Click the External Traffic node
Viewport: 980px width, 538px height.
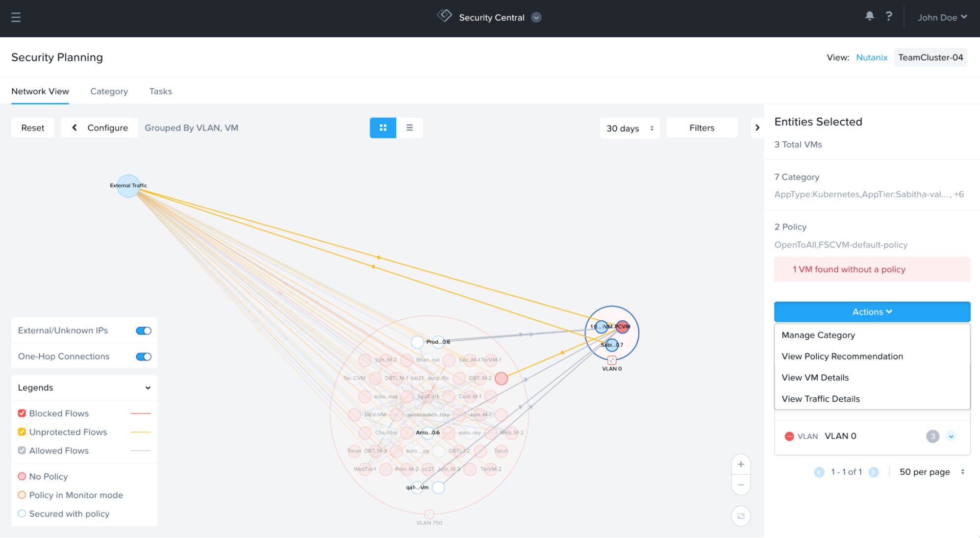[x=128, y=186]
